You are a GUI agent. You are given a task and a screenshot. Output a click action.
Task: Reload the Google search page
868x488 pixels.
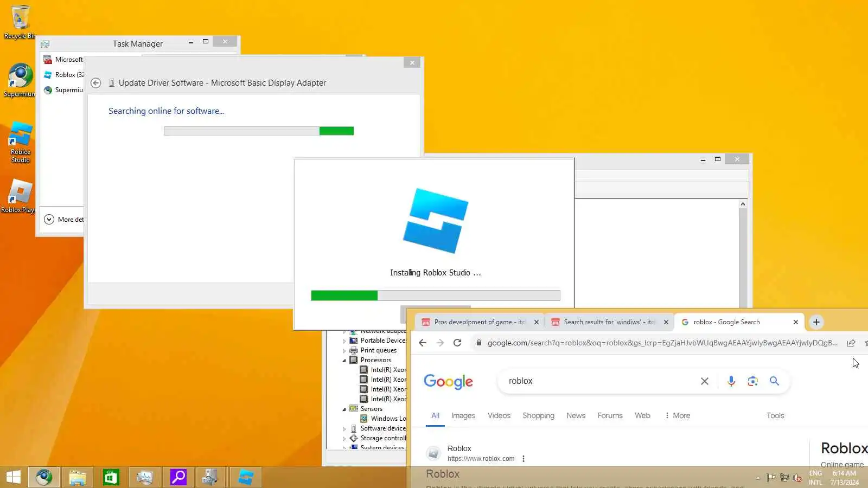457,343
